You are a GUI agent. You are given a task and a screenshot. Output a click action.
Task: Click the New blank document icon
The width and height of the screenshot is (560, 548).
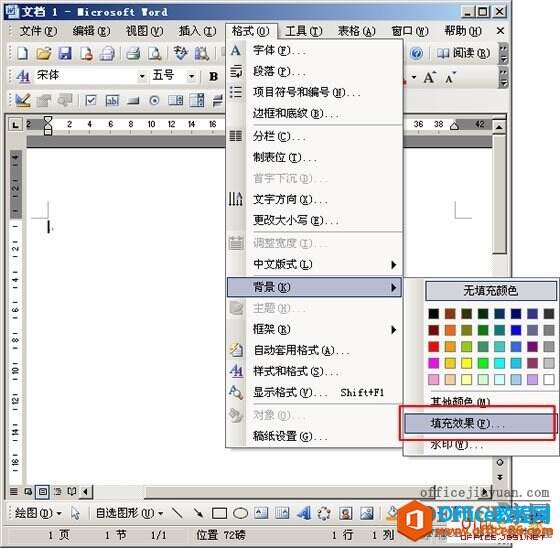click(22, 54)
